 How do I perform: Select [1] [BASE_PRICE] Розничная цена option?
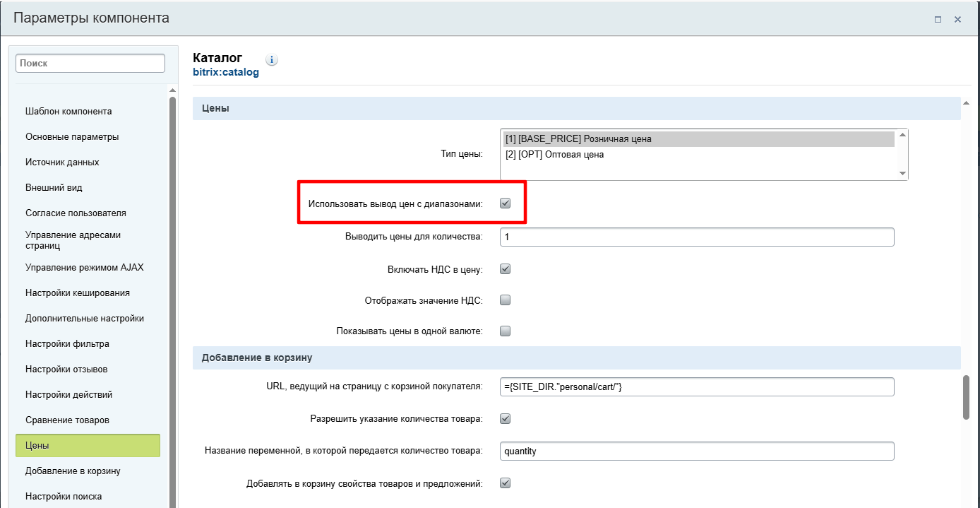point(578,139)
